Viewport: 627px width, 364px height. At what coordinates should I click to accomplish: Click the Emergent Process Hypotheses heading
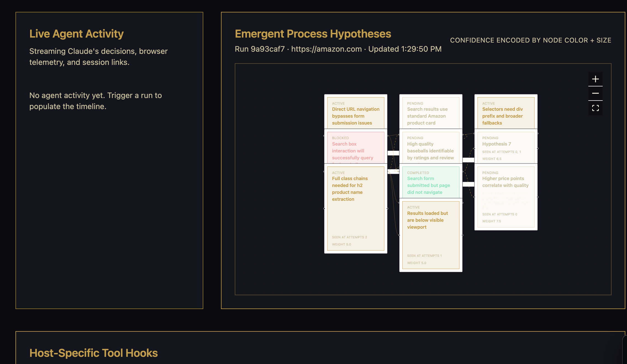pos(313,34)
